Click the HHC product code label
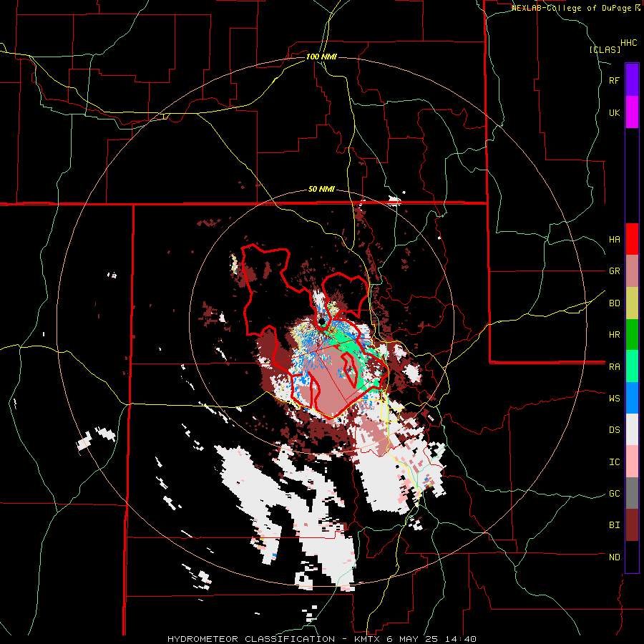This screenshot has width=644, height=644. pos(629,43)
